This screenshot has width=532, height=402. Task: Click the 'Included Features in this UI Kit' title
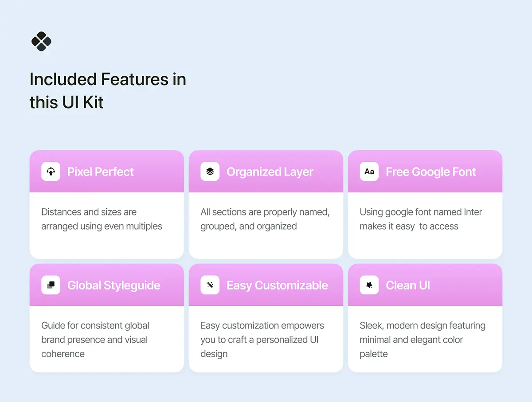pyautogui.click(x=108, y=91)
